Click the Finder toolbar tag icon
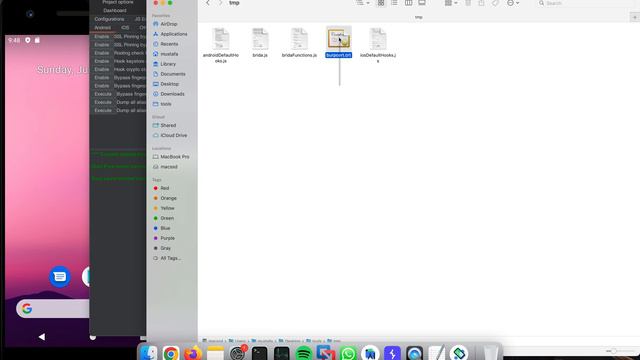The height and width of the screenshot is (360, 640). (495, 3)
